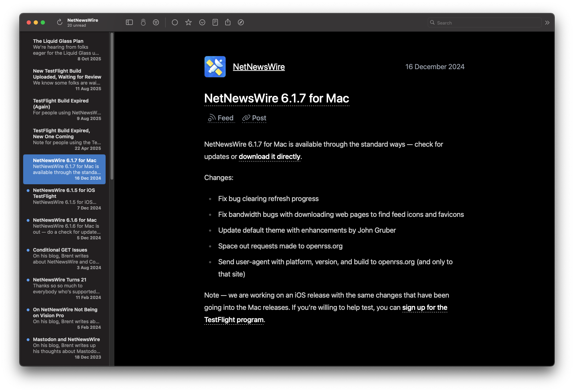Select New TestFlight Build Uploaded article
Screen dimensions: 574x392
65,80
